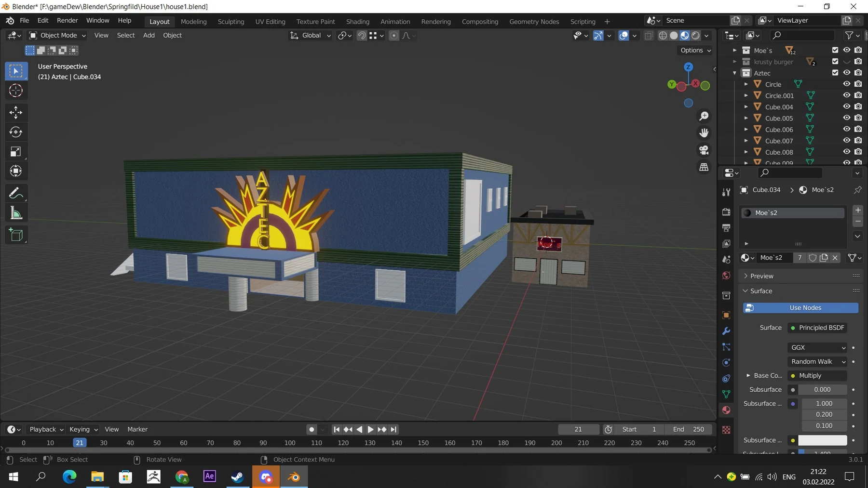Hide Cube.007 in the viewport
The width and height of the screenshot is (868, 488).
pos(846,141)
